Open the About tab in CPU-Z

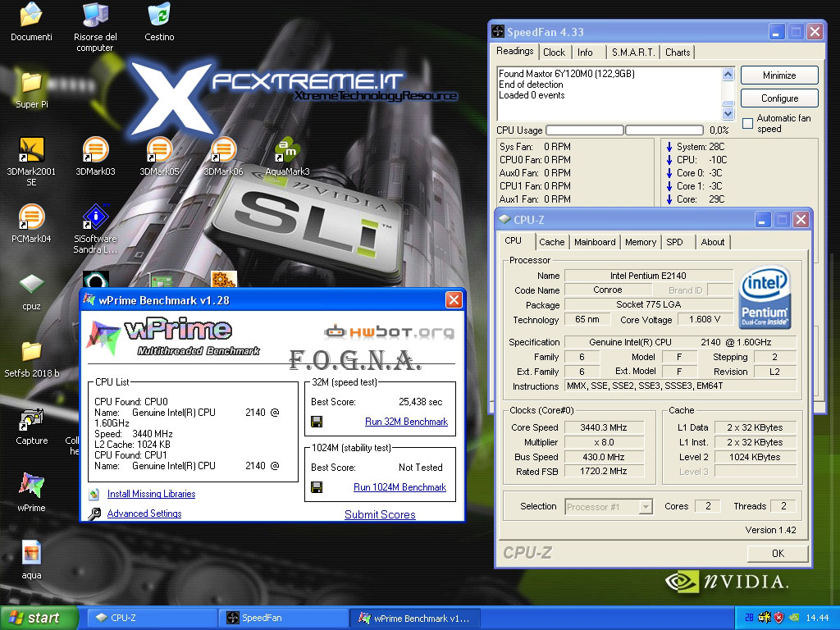tap(713, 242)
